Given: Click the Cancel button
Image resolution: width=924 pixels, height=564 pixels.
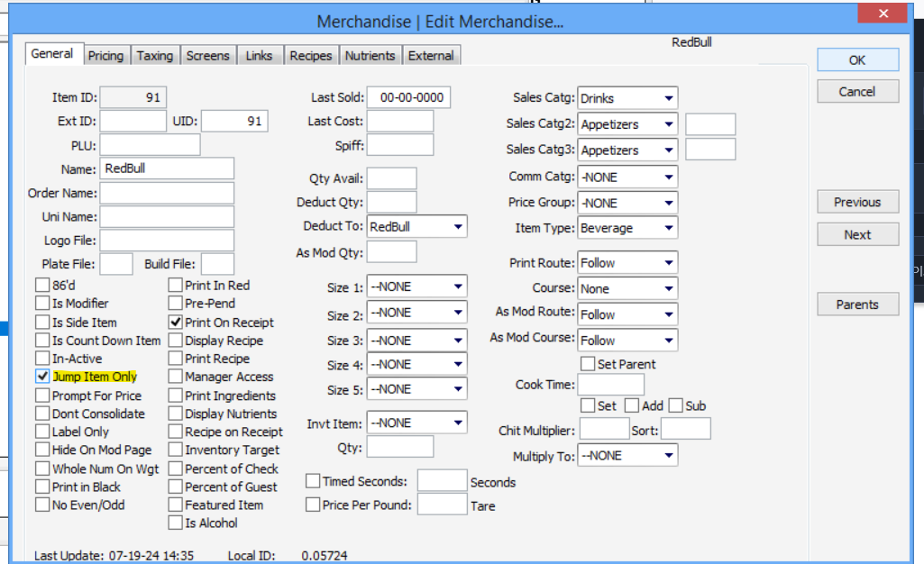Looking at the screenshot, I should pyautogui.click(x=857, y=92).
